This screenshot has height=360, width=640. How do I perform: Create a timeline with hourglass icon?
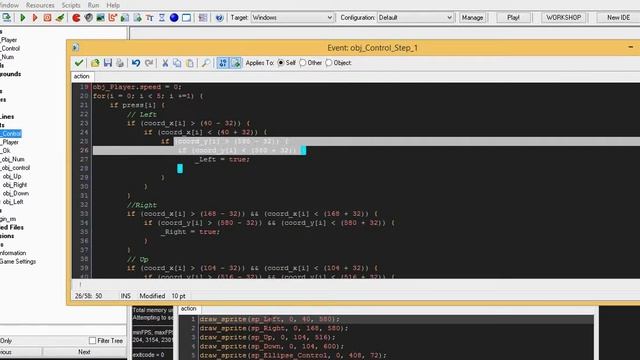point(162,18)
